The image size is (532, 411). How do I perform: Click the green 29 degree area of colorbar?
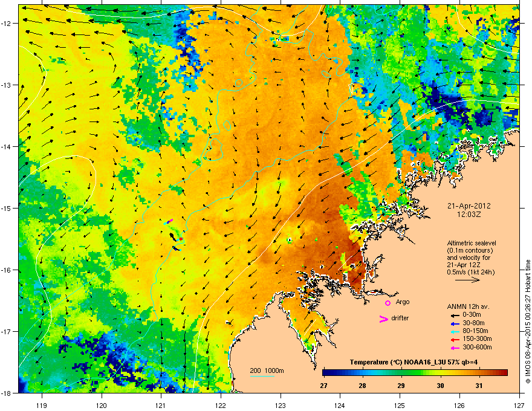coord(401,373)
